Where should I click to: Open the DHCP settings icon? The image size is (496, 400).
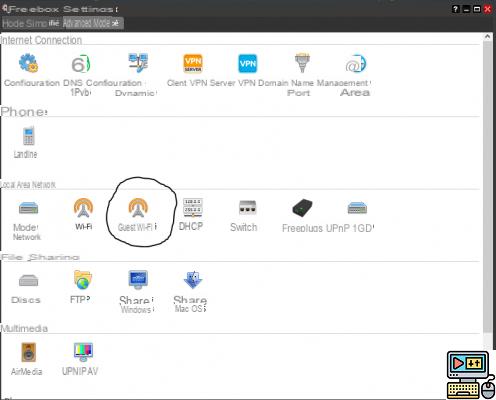click(193, 207)
